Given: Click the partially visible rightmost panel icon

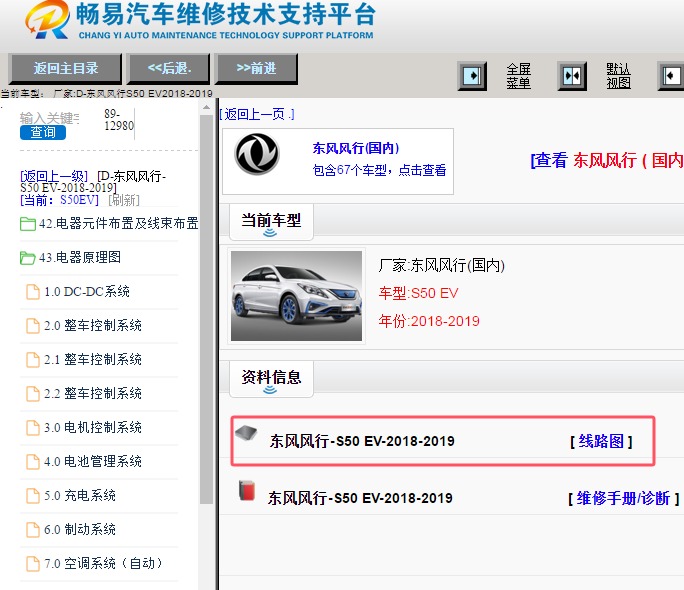Looking at the screenshot, I should (671, 76).
